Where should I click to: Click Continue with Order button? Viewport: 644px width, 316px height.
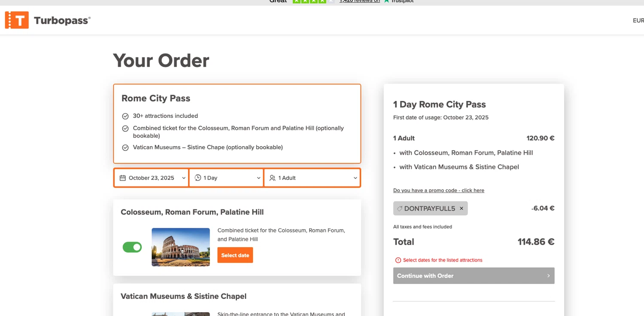click(474, 276)
